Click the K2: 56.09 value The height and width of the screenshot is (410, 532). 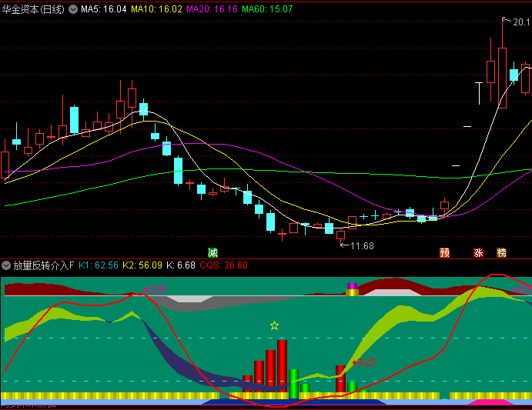(x=142, y=265)
